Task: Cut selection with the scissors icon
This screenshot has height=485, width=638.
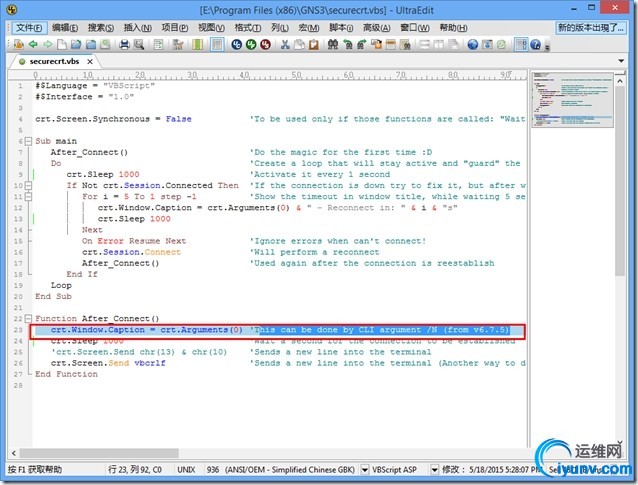Action: [285, 44]
